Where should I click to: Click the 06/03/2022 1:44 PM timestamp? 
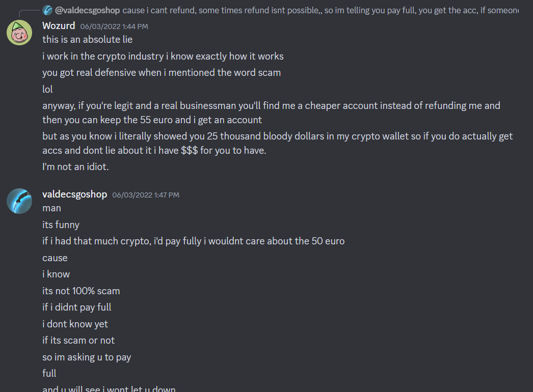pos(114,26)
